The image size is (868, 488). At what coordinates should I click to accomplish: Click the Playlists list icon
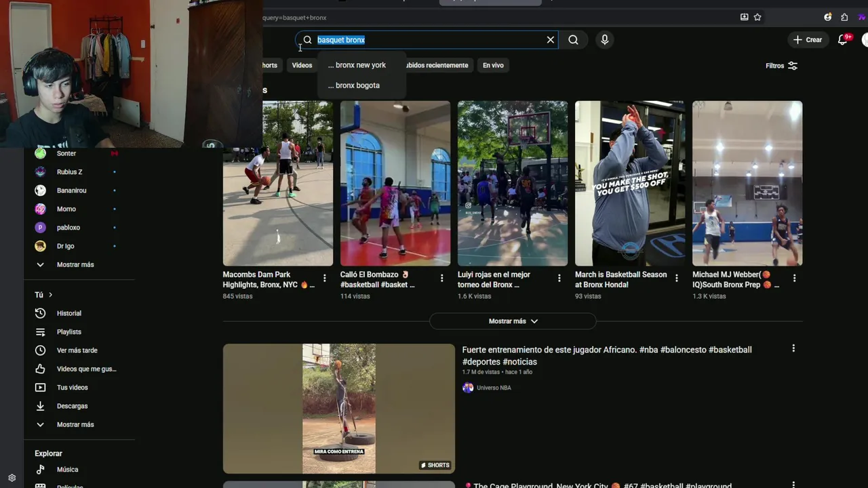[x=40, y=332]
